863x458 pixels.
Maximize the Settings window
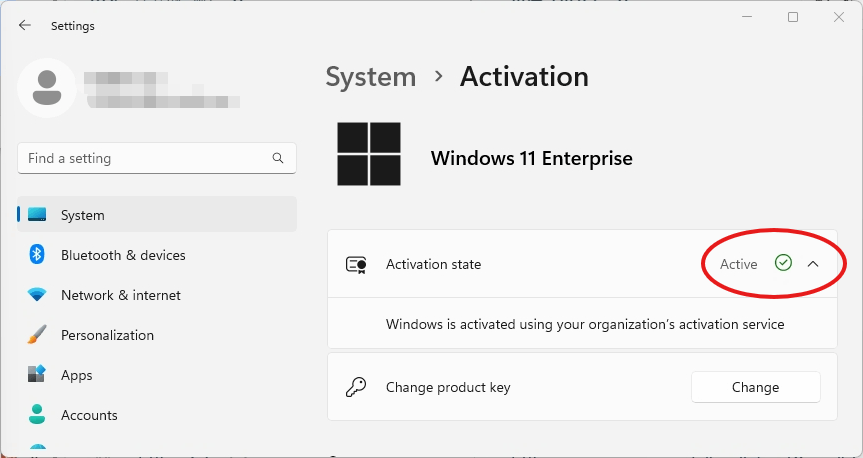coord(793,17)
